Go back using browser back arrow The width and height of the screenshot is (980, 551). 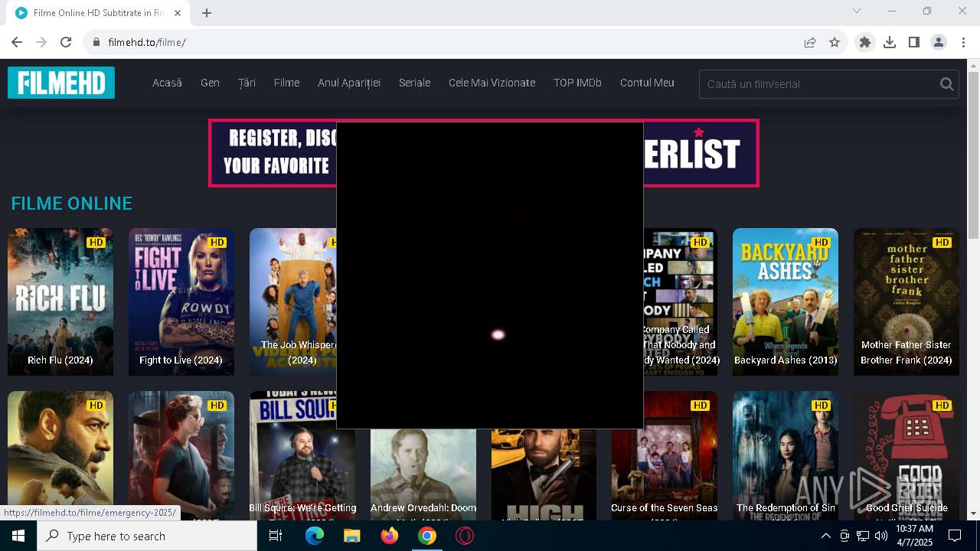[17, 42]
